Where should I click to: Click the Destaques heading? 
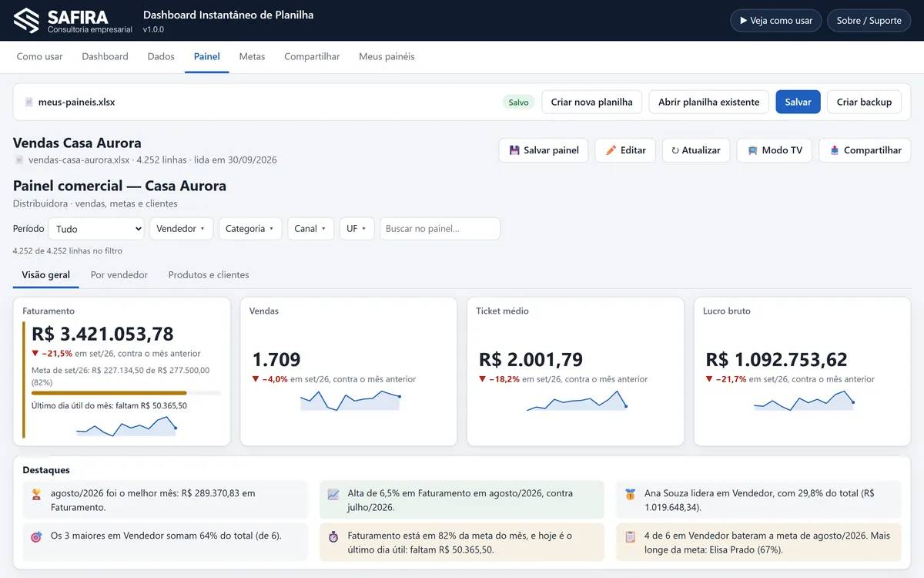coord(46,470)
